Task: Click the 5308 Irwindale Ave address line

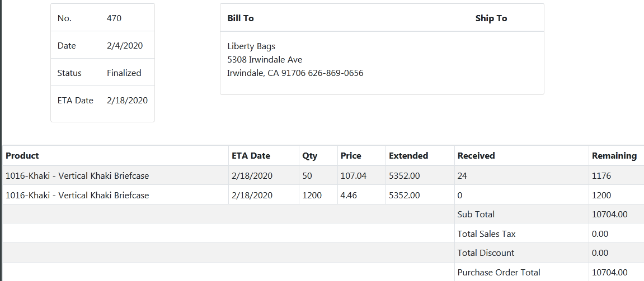Action: (x=265, y=60)
